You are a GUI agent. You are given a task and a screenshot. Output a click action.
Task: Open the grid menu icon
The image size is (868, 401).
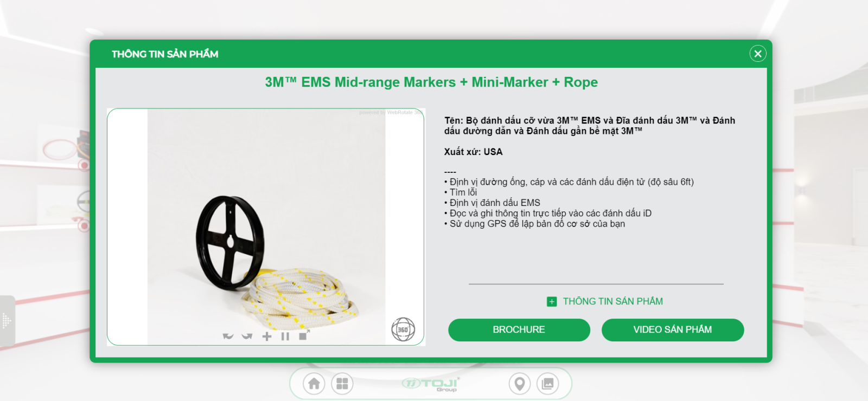[x=342, y=384]
